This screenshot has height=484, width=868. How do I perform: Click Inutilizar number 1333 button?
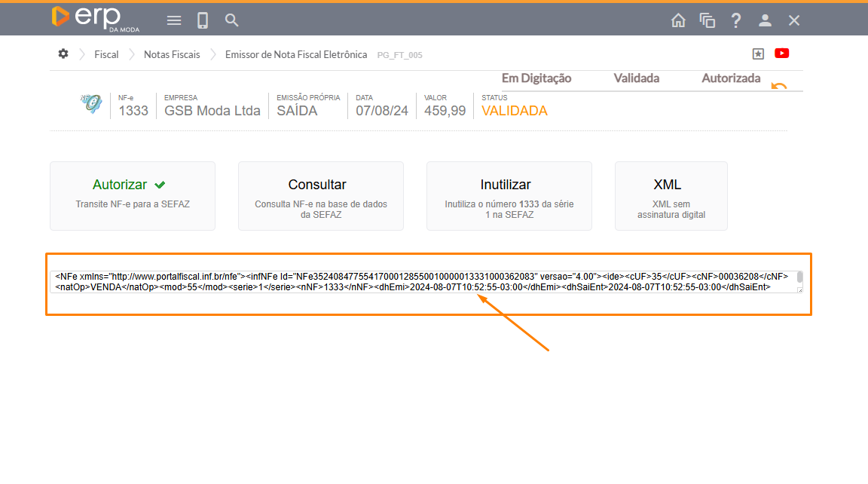(509, 195)
